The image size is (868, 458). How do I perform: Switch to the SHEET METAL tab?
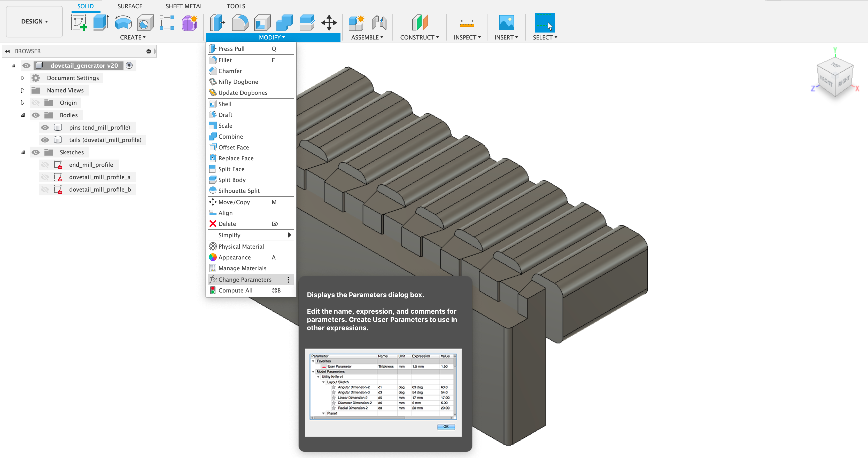184,6
